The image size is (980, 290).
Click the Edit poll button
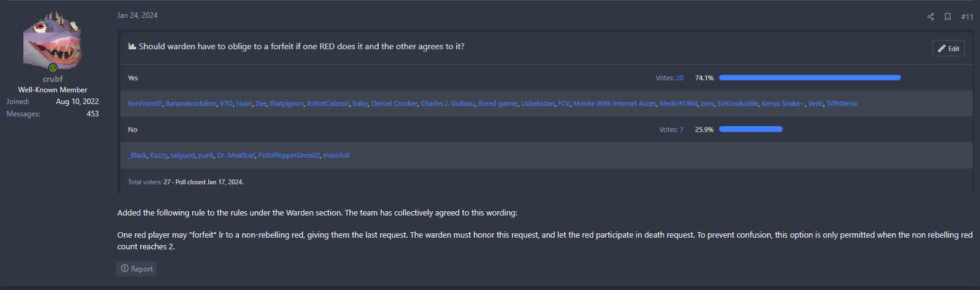click(948, 49)
